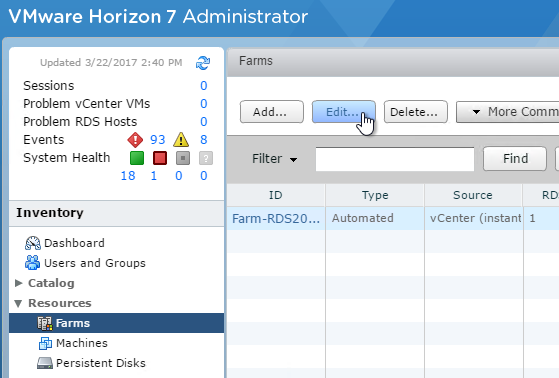This screenshot has height=378, width=559.
Task: Collapse the Resources tree section
Action: click(x=19, y=303)
